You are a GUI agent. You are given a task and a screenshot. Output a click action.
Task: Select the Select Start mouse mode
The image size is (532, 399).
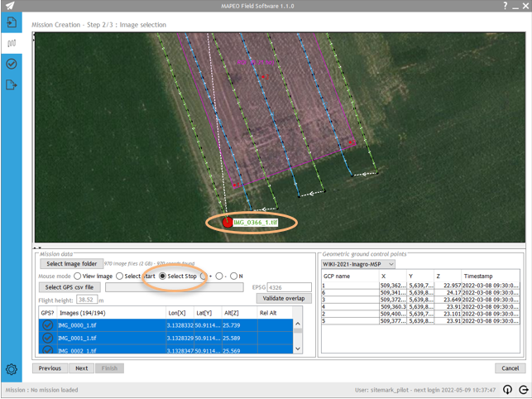(x=119, y=276)
